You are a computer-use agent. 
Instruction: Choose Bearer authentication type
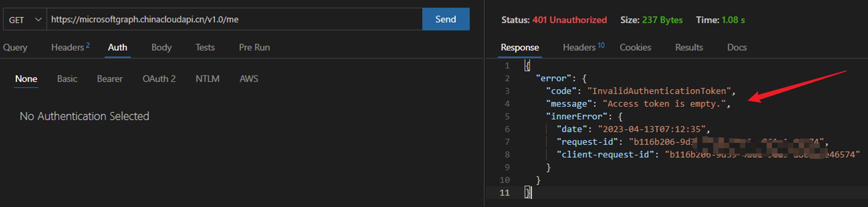(x=110, y=79)
